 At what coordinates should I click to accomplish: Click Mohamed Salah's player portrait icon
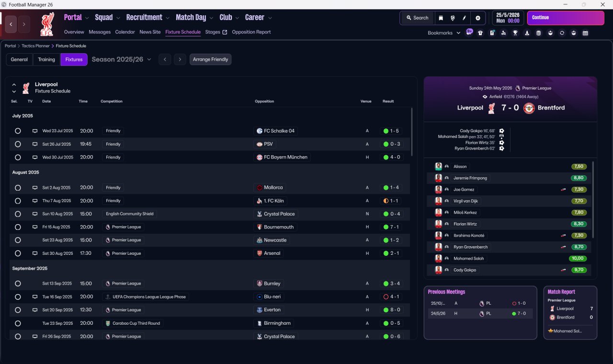coord(438,259)
